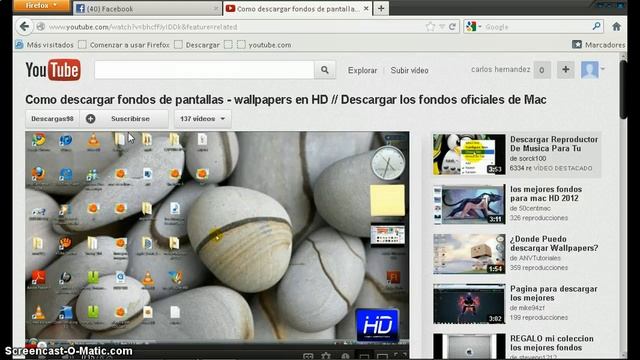Open the los mejores fondos para mac HD 2012 title
This screenshot has width=640, height=360.
(x=546, y=193)
